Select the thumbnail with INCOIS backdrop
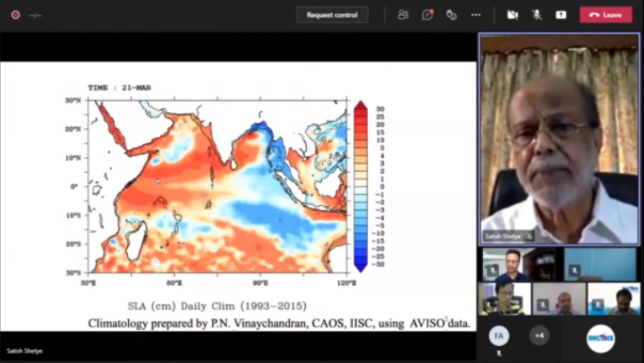The width and height of the screenshot is (644, 363). (613, 299)
